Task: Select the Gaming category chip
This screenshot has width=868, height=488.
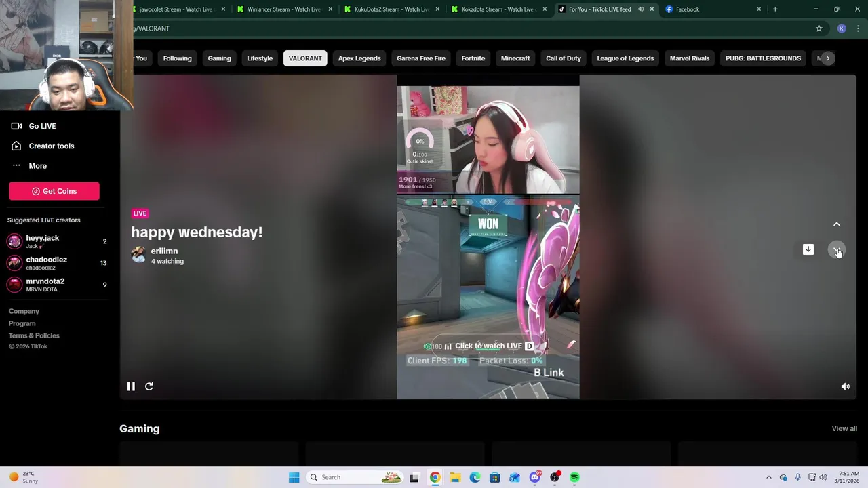Action: pyautogui.click(x=219, y=58)
